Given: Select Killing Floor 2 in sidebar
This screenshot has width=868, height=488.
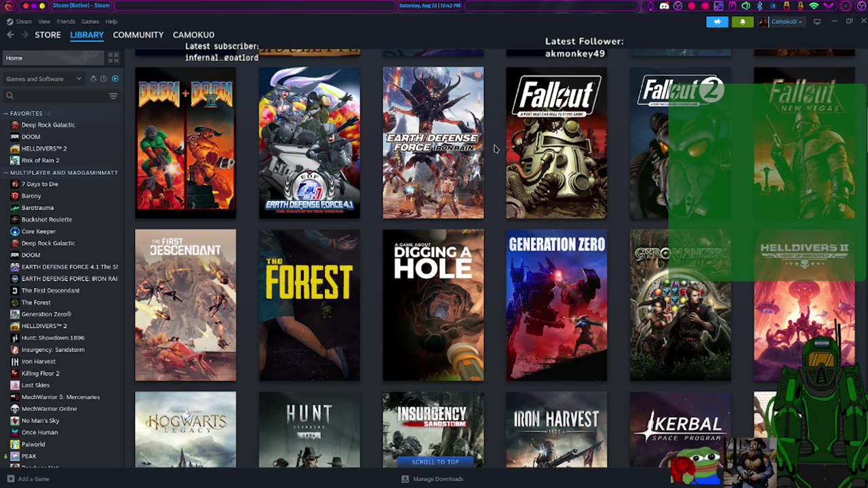Looking at the screenshot, I should [40, 373].
